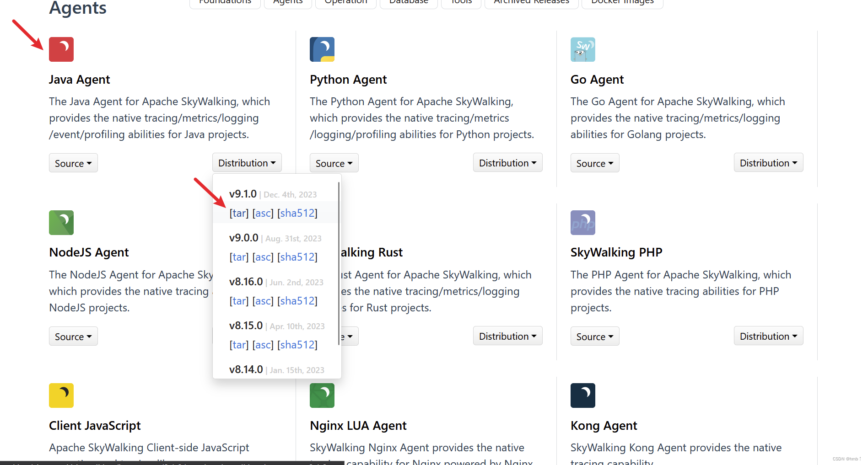The width and height of the screenshot is (868, 465).
Task: Click the green NodeJS Agent logo icon
Action: click(x=61, y=223)
